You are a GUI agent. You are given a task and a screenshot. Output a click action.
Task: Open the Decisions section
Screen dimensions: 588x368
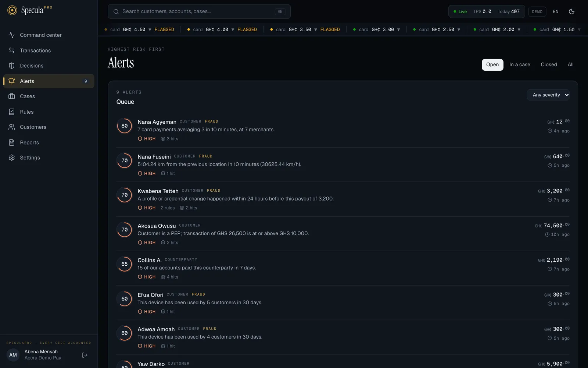coord(49,66)
